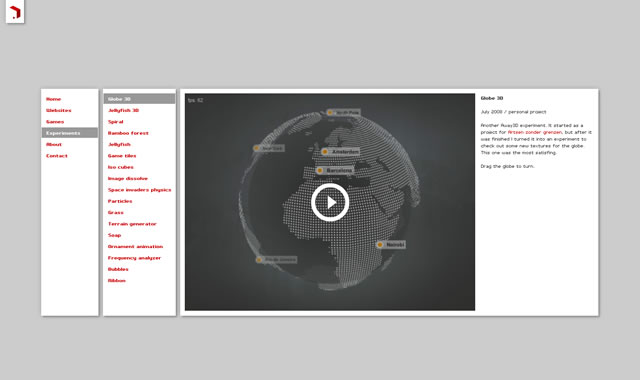Click the North Pole marker on the globe
Screen dimensions: 640x380
(343, 112)
